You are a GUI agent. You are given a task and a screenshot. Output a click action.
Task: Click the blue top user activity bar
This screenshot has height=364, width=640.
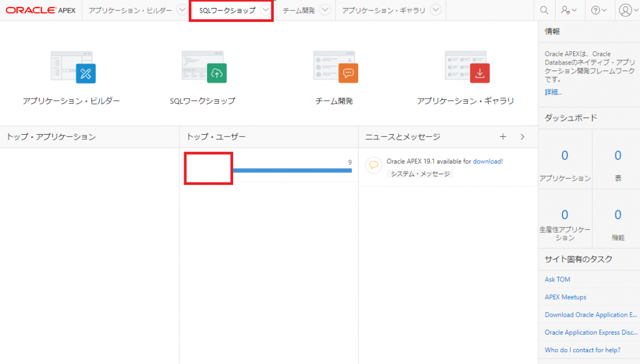[292, 170]
